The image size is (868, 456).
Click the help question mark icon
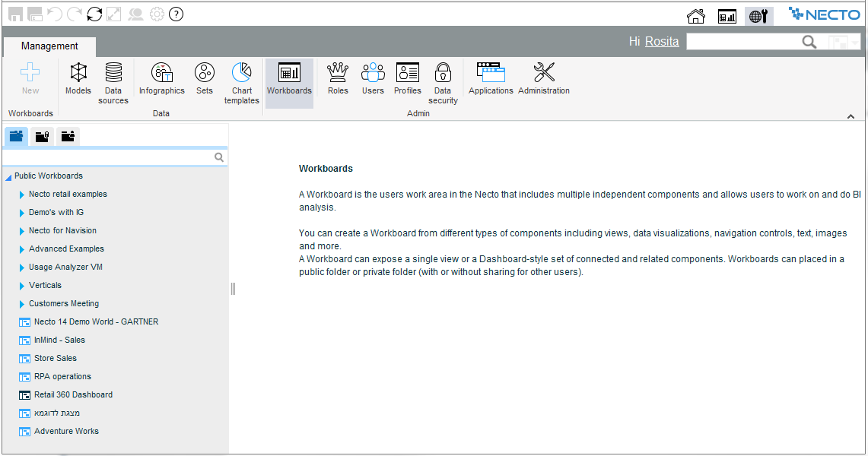click(x=176, y=14)
